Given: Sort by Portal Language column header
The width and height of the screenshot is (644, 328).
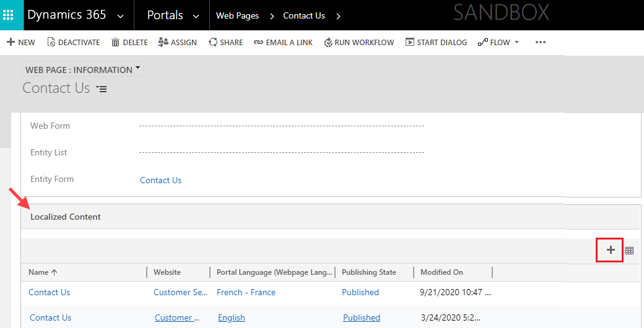Looking at the screenshot, I should (274, 272).
